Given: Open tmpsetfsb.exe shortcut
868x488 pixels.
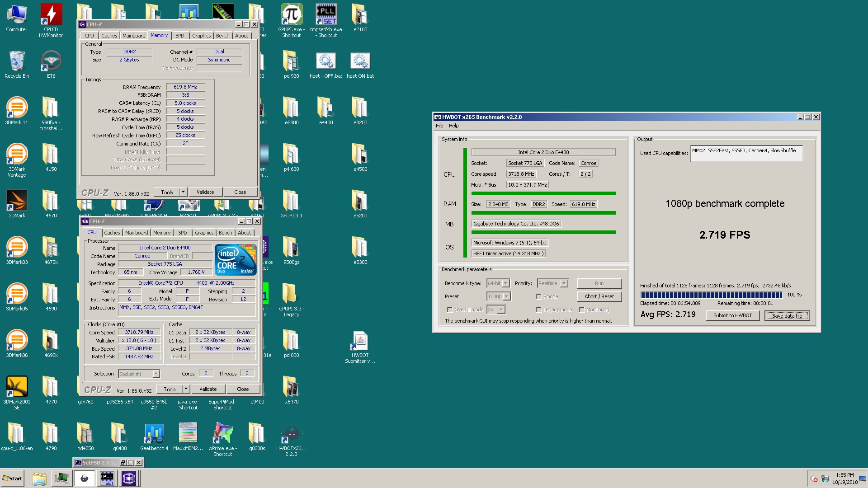Looking at the screenshot, I should tap(326, 20).
